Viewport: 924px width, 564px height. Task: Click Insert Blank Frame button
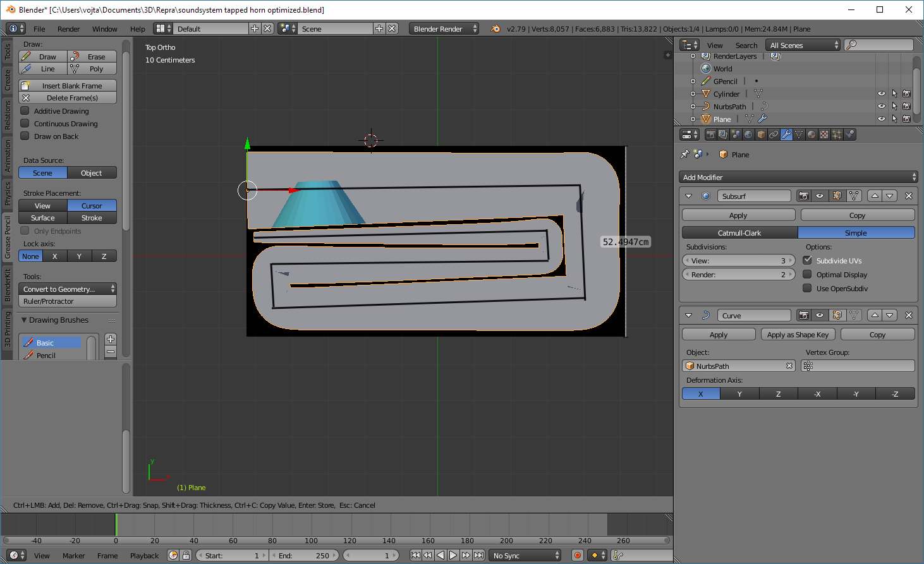click(x=68, y=85)
